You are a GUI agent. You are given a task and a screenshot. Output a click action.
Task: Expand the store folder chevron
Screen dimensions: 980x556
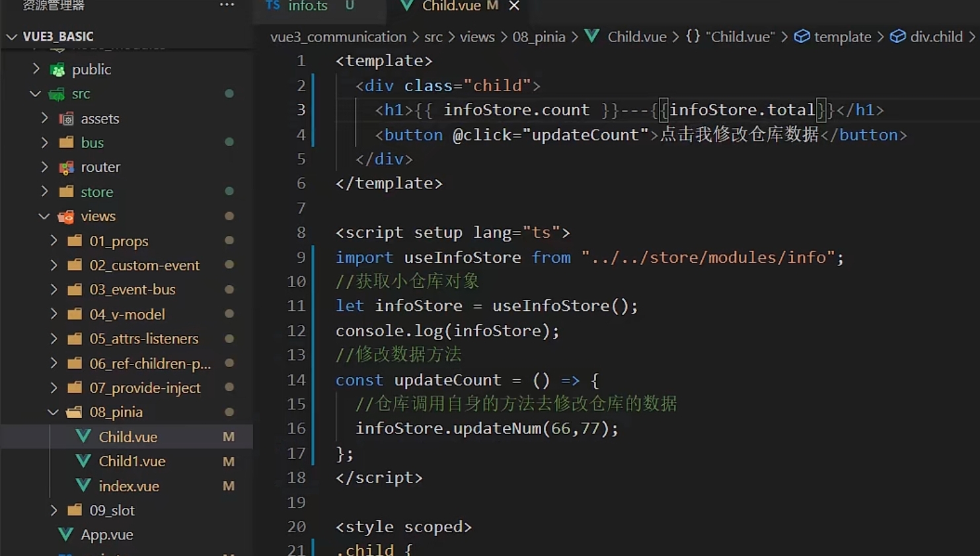[x=45, y=191]
